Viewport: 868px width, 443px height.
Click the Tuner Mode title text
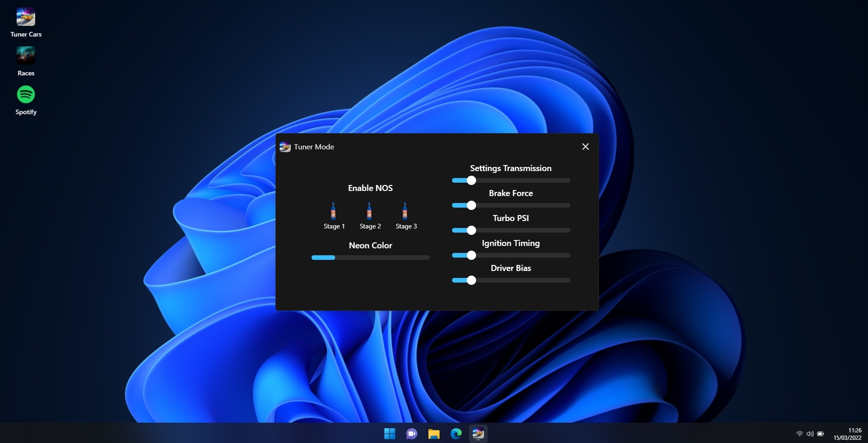[314, 147]
